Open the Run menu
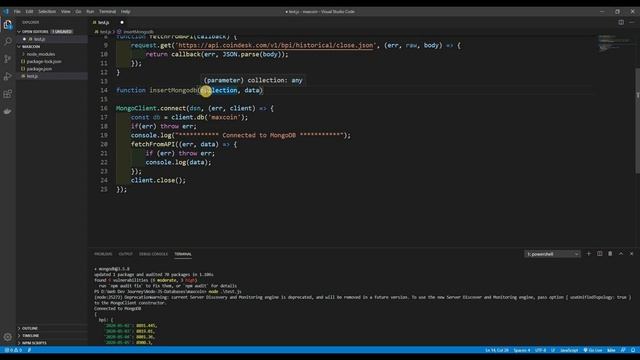 point(90,11)
